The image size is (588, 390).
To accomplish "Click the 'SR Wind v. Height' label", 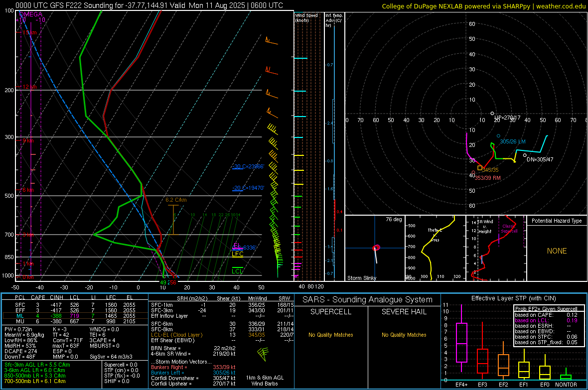I will pos(486,227).
